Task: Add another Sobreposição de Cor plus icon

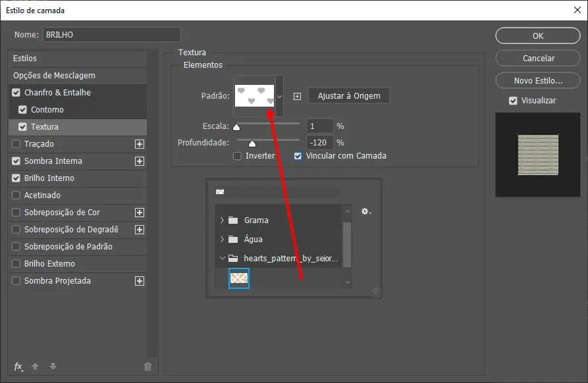Action: (x=140, y=213)
